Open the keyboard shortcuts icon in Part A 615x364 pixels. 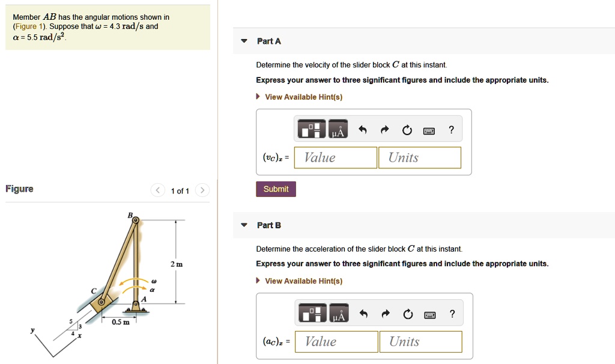click(429, 129)
